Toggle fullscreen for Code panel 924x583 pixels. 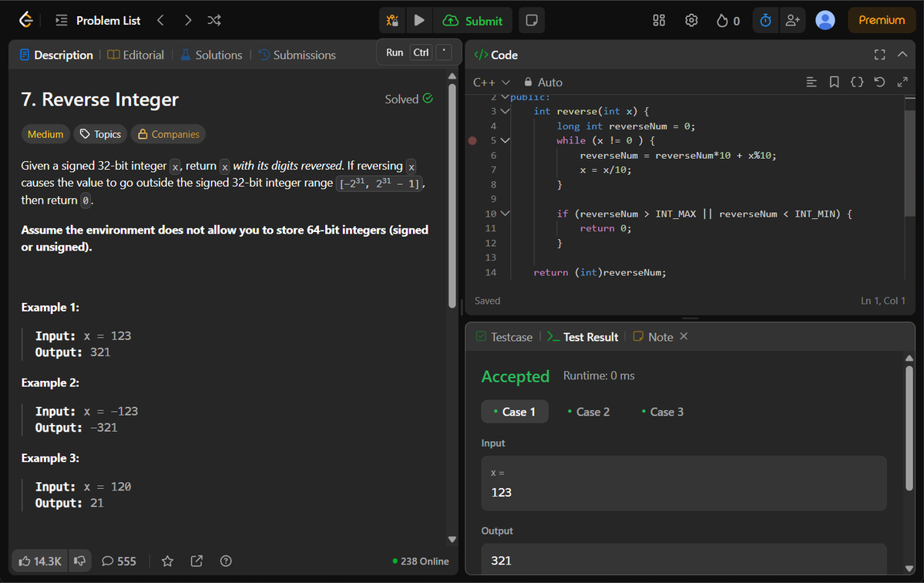(880, 55)
